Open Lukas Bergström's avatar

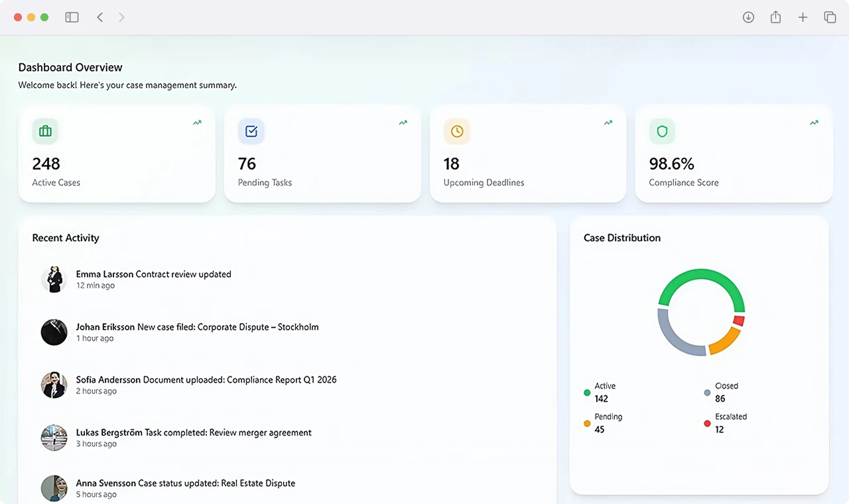click(54, 438)
